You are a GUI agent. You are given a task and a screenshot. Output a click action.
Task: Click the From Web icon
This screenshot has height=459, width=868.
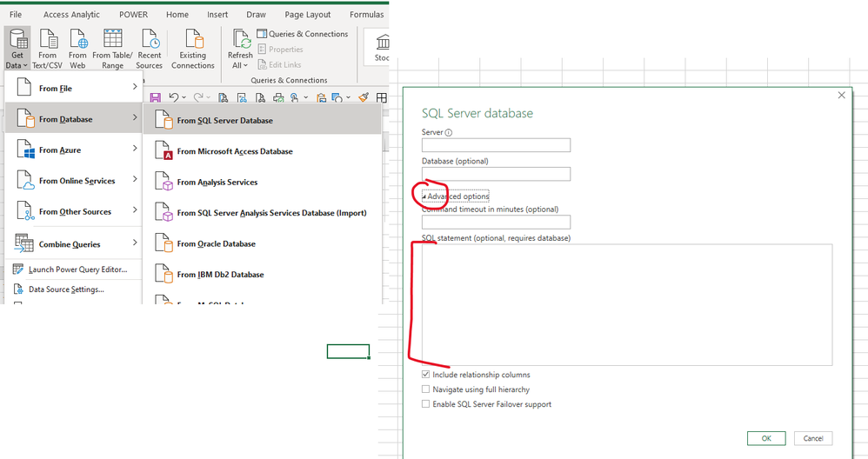pos(78,40)
